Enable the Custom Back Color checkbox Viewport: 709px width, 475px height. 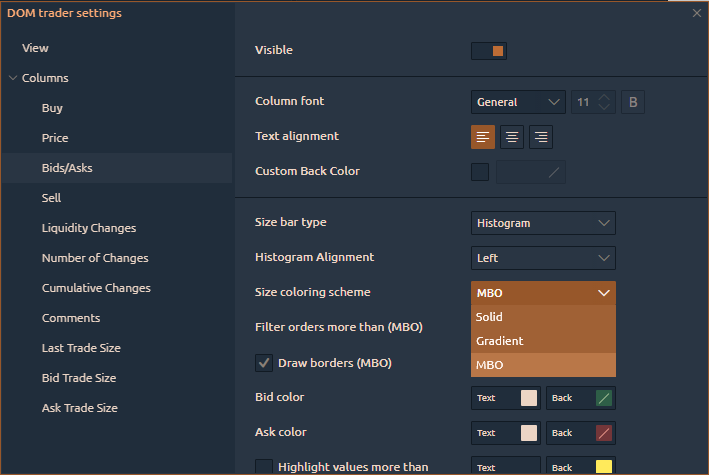(480, 172)
